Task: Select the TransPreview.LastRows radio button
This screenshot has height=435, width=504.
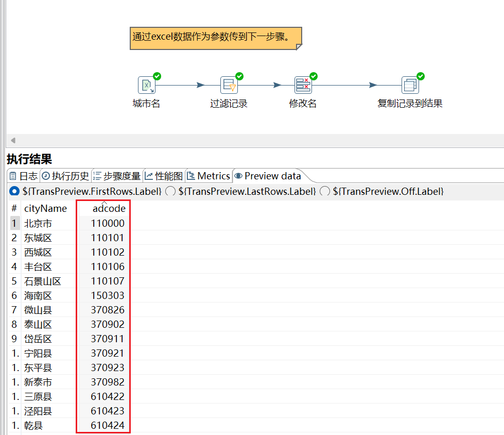Action: [170, 191]
